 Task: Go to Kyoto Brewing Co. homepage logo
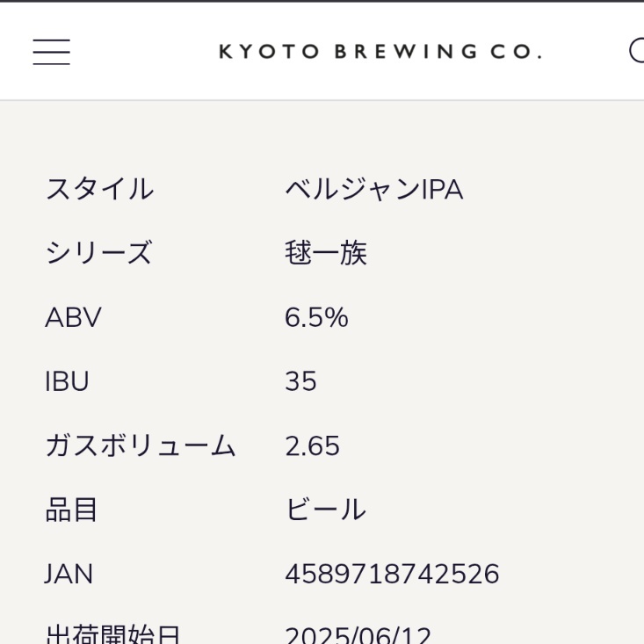point(380,52)
